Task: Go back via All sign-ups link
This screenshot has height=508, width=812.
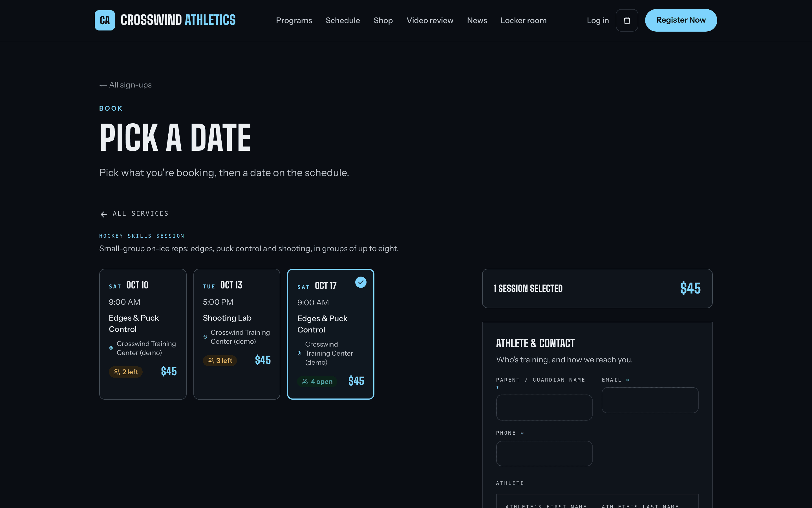Action: [125, 85]
